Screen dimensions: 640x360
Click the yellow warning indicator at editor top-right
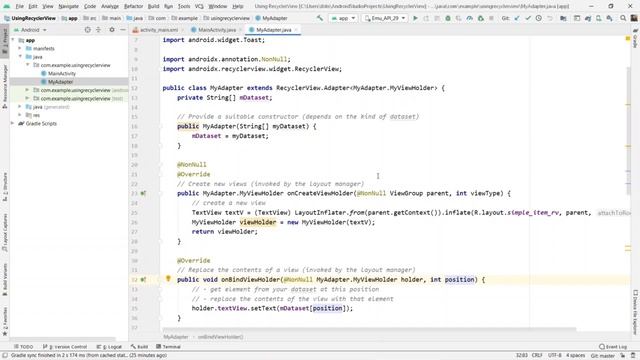(x=628, y=39)
